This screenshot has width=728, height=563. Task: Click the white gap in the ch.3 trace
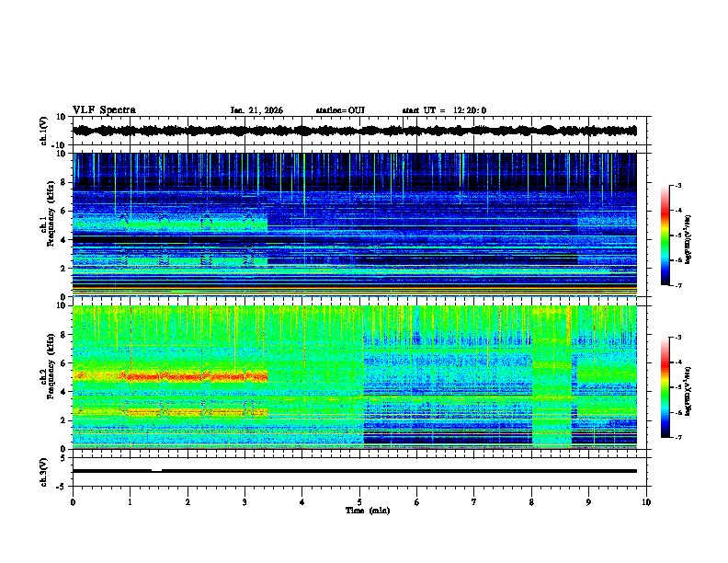(157, 470)
